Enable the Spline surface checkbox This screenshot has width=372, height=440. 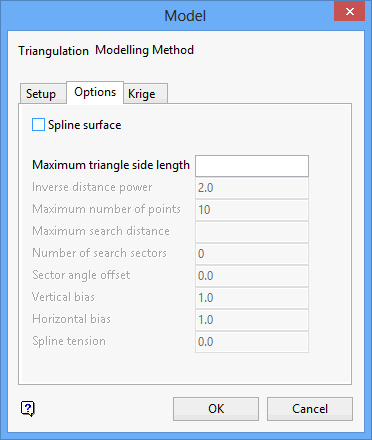click(38, 125)
